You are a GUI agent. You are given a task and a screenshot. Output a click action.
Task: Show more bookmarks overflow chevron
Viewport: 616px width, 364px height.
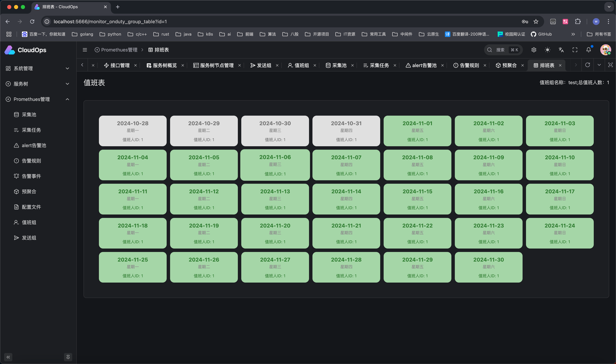point(573,34)
